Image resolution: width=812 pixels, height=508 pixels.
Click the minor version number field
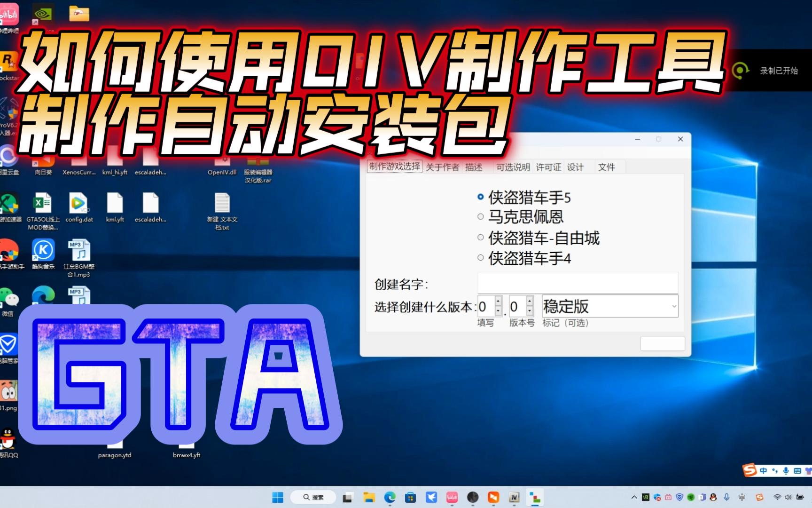518,306
